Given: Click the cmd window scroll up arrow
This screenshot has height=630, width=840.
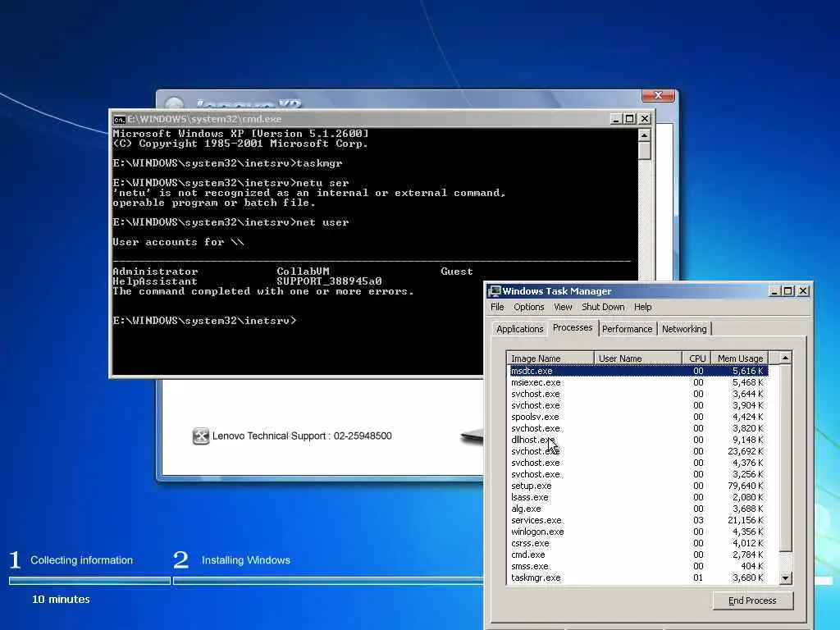Looking at the screenshot, I should click(645, 135).
